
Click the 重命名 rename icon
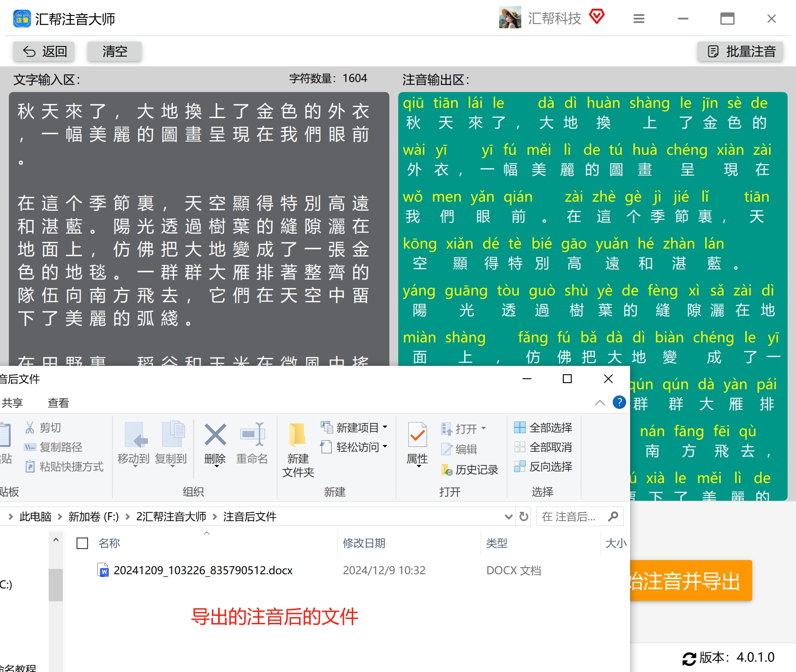pyautogui.click(x=252, y=434)
